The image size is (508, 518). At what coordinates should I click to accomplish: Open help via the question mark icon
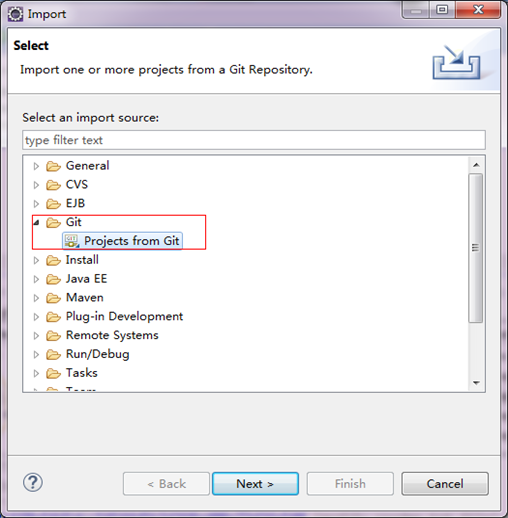(x=33, y=482)
